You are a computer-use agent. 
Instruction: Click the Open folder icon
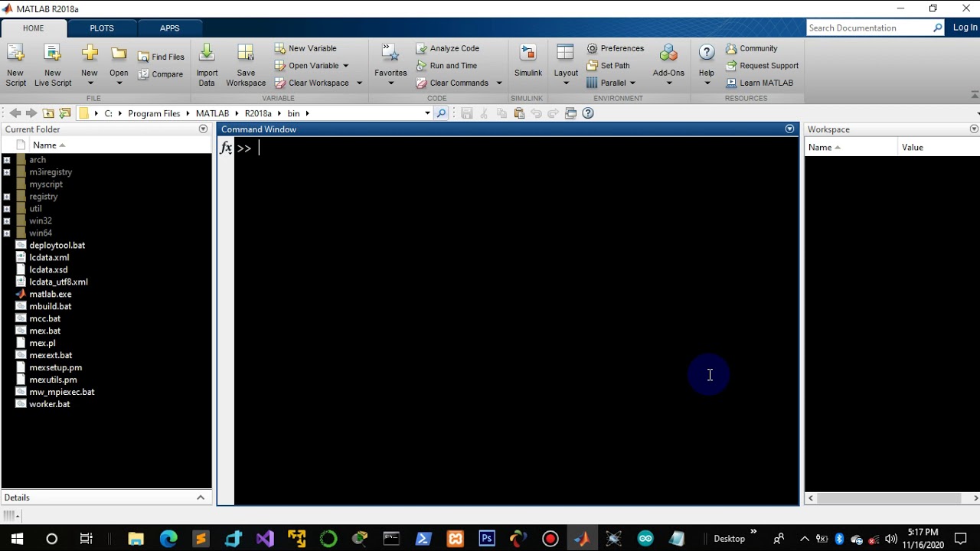pyautogui.click(x=119, y=54)
